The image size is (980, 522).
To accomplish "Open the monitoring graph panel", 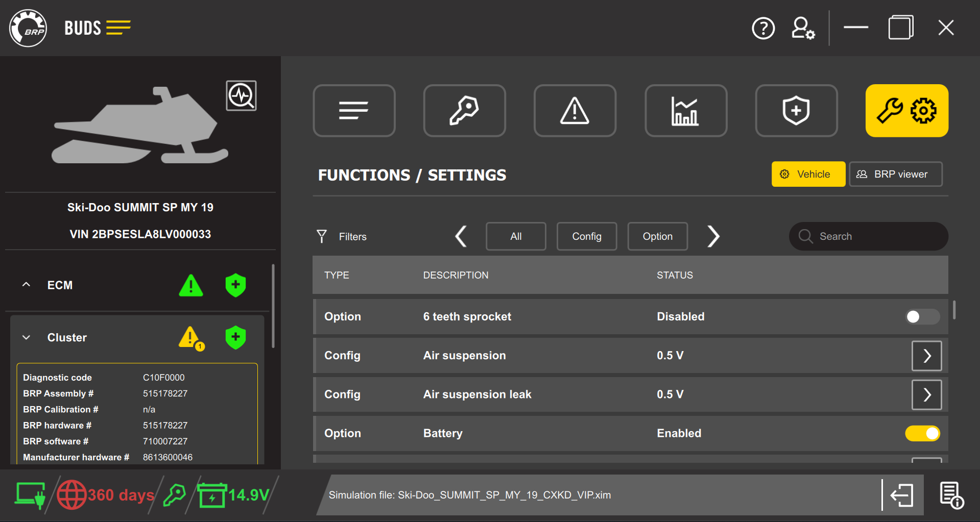I will tap(685, 110).
